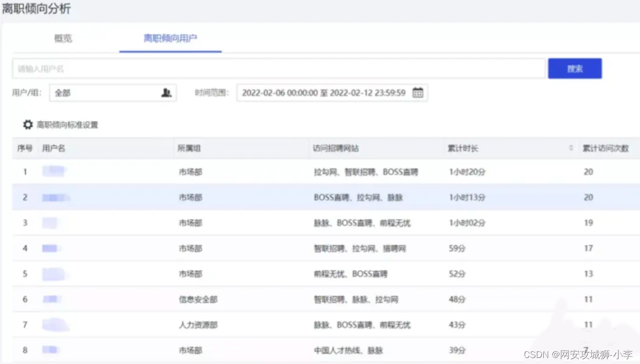
Task: Focus the username search input field
Action: click(279, 69)
